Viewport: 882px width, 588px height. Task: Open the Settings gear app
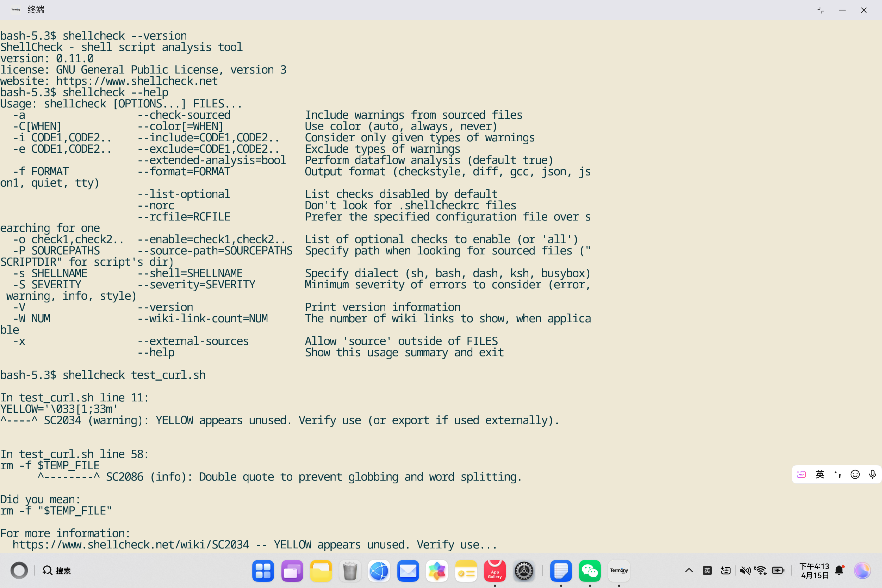tap(524, 570)
